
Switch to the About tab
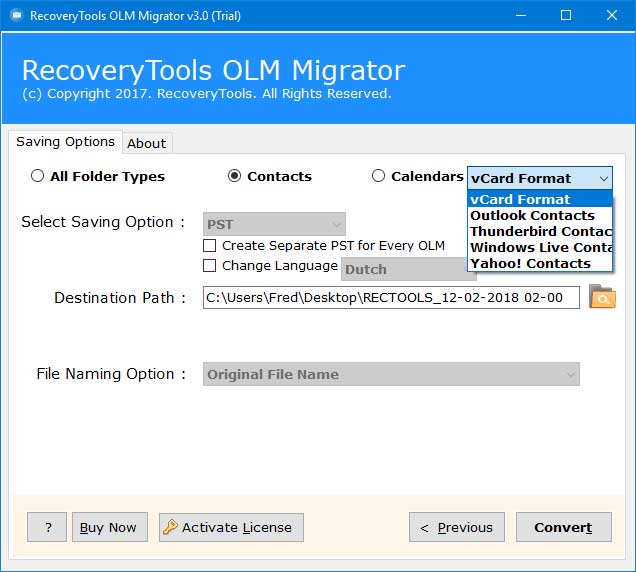click(x=147, y=143)
